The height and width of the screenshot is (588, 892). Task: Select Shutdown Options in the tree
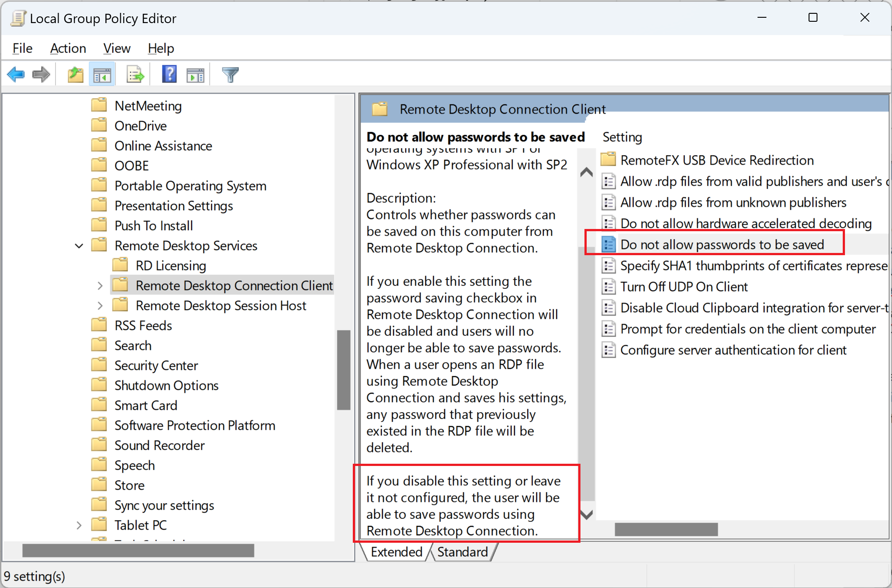(x=166, y=385)
